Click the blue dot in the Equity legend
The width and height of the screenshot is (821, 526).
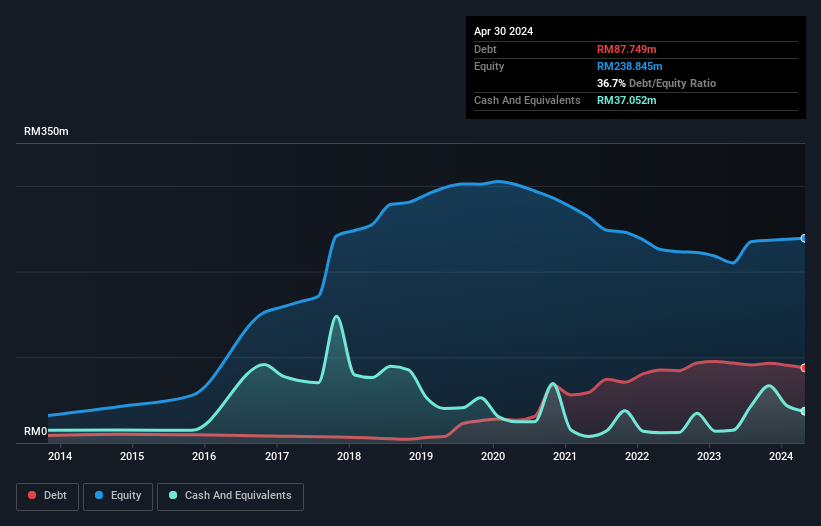[x=101, y=496]
